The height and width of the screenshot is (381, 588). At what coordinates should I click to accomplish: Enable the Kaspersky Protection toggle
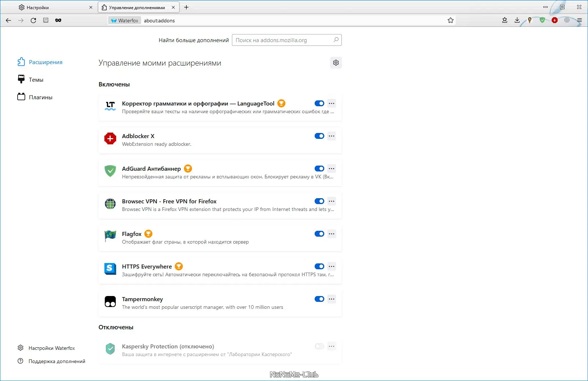tap(319, 346)
